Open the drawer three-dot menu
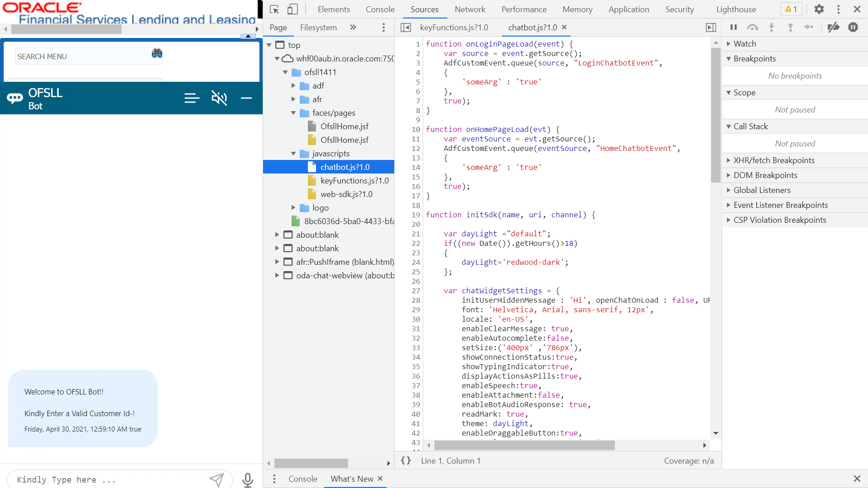The image size is (868, 488). tap(274, 479)
